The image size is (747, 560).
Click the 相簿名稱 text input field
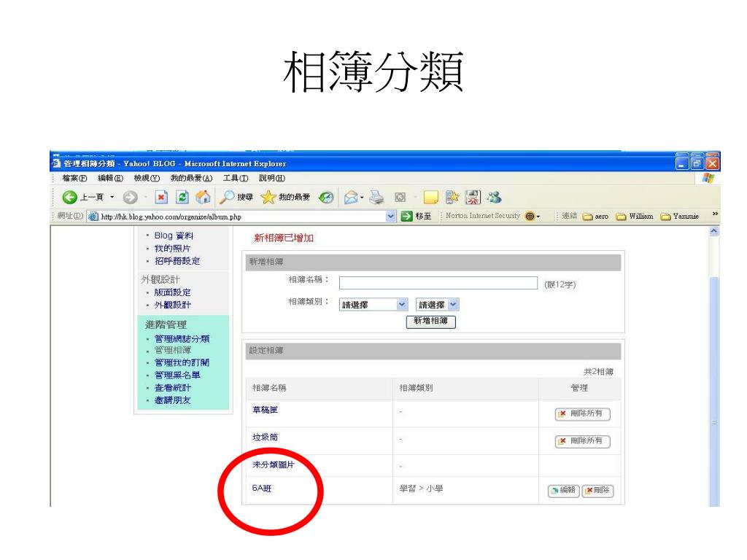pos(438,283)
